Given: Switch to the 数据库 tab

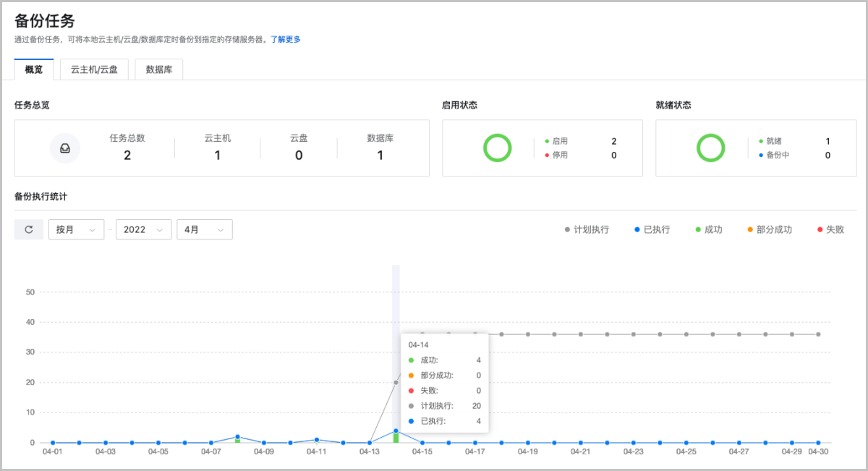Looking at the screenshot, I should (x=158, y=69).
